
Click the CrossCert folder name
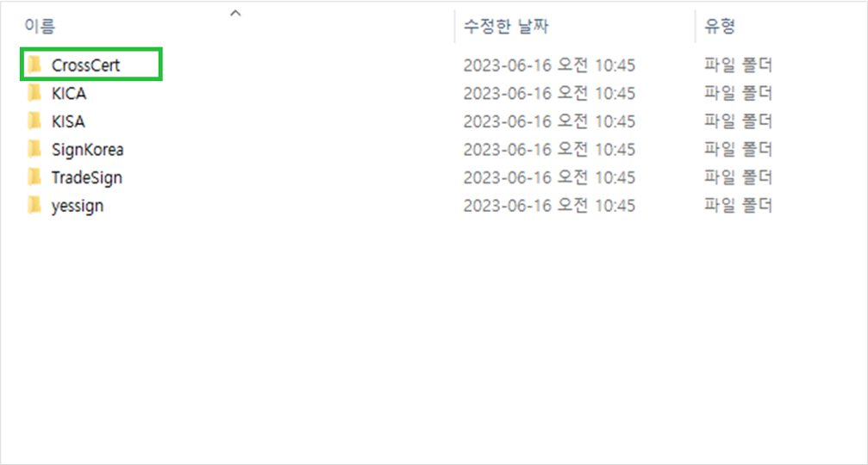[x=86, y=65]
